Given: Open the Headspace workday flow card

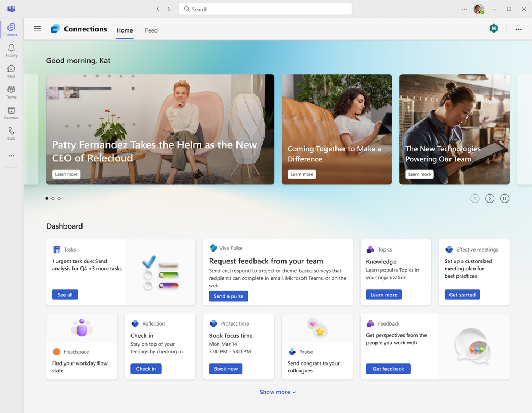Looking at the screenshot, I should (x=82, y=347).
